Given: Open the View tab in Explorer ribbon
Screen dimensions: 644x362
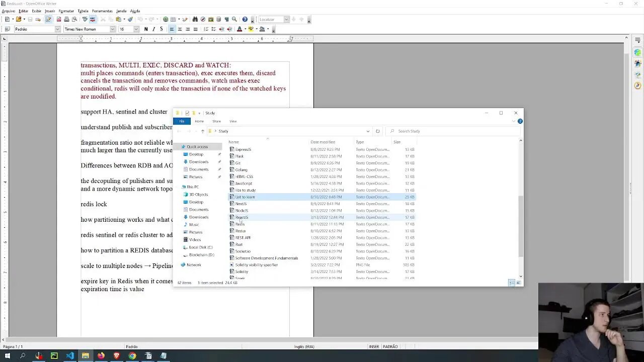Looking at the screenshot, I should [233, 121].
